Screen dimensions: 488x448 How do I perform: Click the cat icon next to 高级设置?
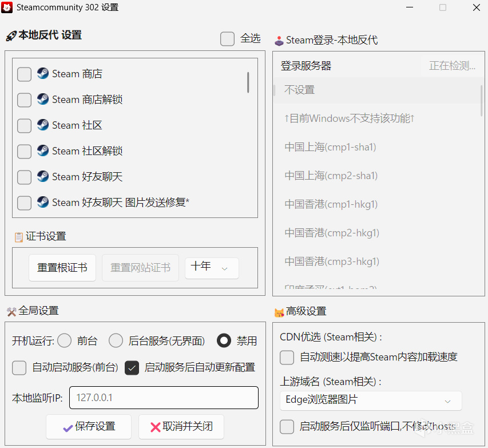point(279,312)
